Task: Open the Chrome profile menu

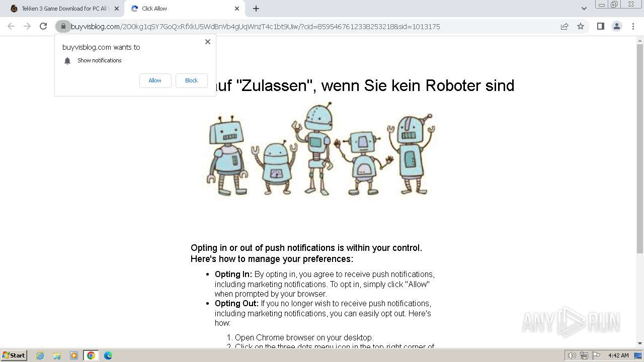Action: coord(616,26)
